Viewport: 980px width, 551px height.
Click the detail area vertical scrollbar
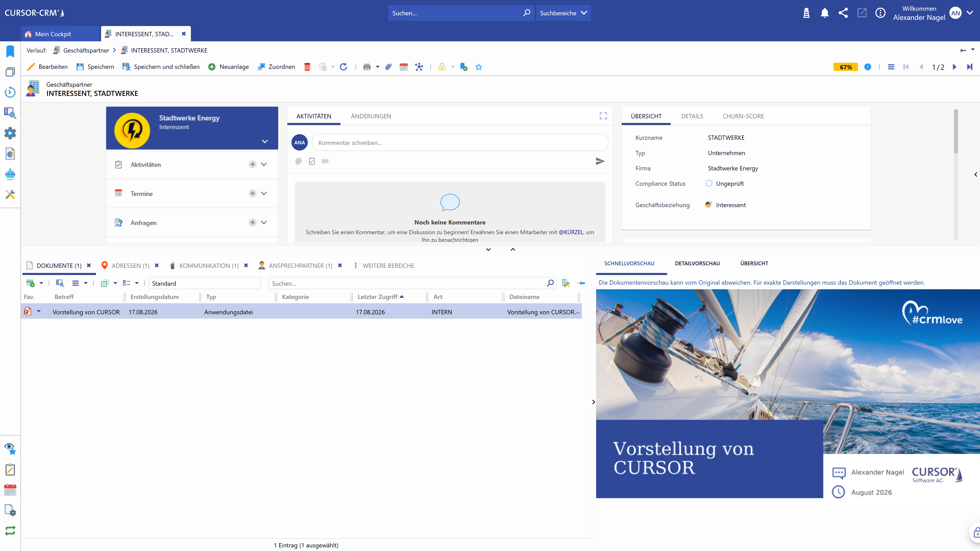pyautogui.click(x=956, y=132)
